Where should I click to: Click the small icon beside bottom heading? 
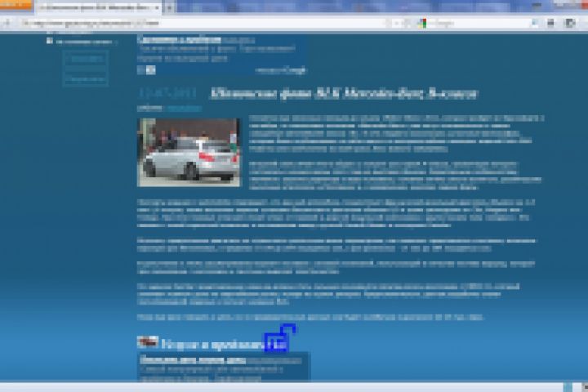click(147, 342)
